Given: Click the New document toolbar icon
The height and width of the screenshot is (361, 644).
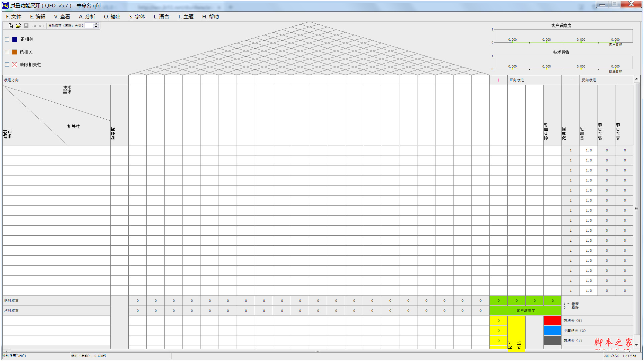Looking at the screenshot, I should (11, 26).
